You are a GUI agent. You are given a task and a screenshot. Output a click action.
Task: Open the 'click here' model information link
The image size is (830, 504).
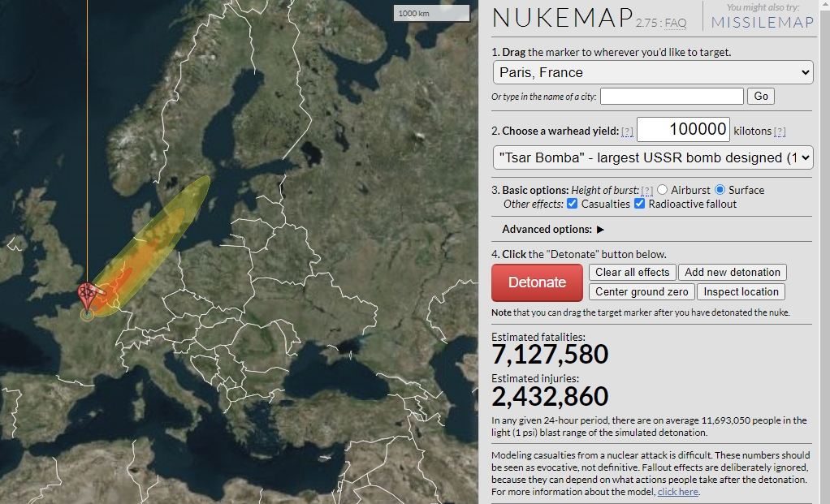pyautogui.click(x=677, y=492)
